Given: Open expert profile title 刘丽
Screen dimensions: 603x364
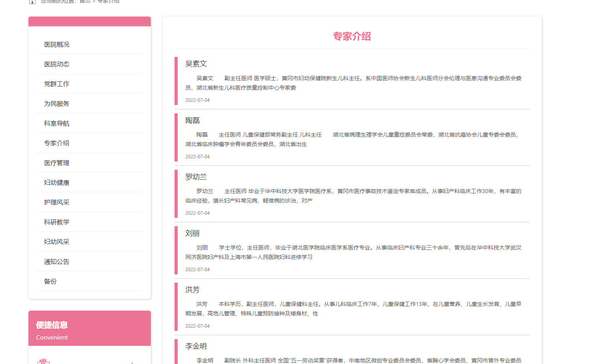Looking at the screenshot, I should pos(192,233).
